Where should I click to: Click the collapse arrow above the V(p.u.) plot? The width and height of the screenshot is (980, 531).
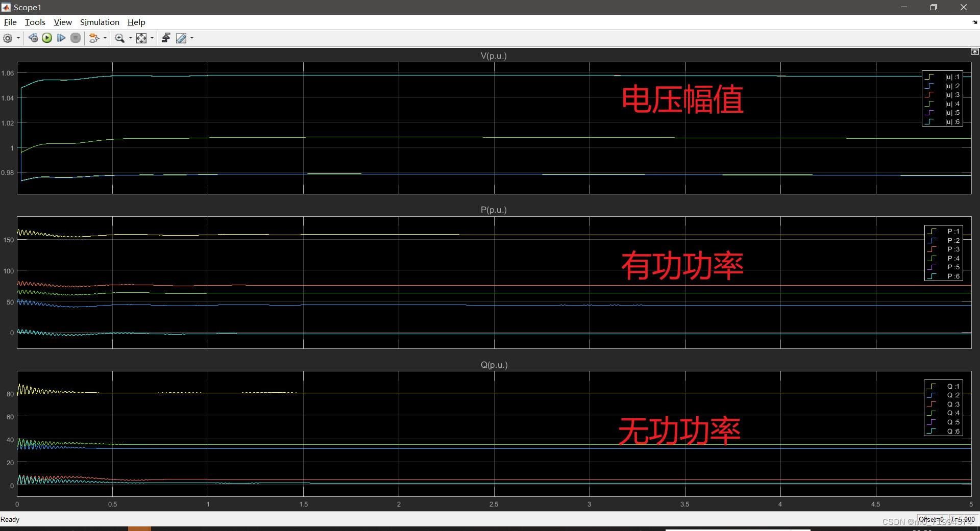coord(975,52)
